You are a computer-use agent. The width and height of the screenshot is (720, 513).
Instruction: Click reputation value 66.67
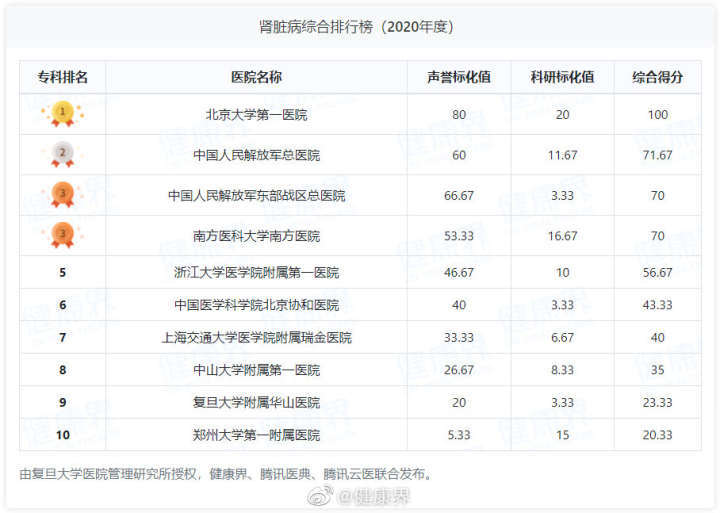point(459,196)
